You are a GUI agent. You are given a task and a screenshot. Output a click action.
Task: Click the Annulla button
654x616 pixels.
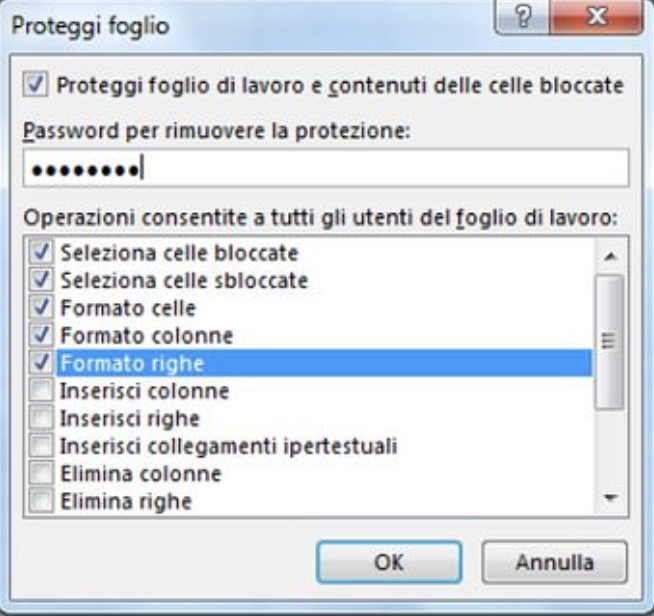click(x=554, y=562)
